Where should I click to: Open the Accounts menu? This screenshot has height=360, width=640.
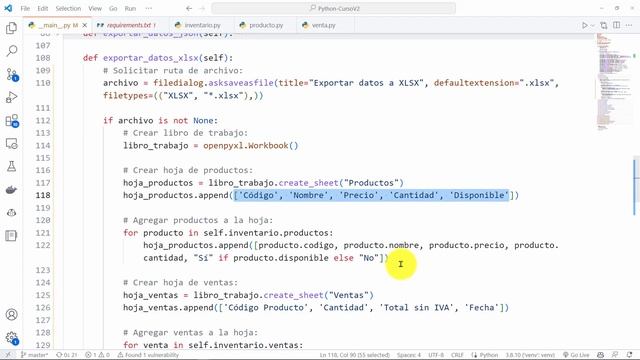(11, 315)
